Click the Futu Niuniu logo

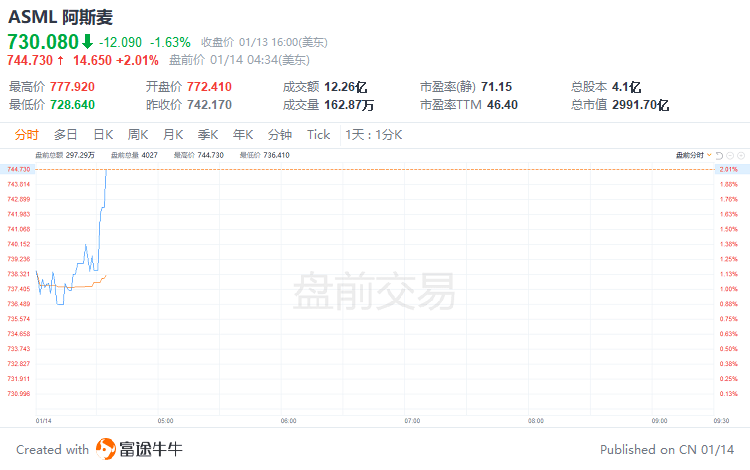pos(106,449)
